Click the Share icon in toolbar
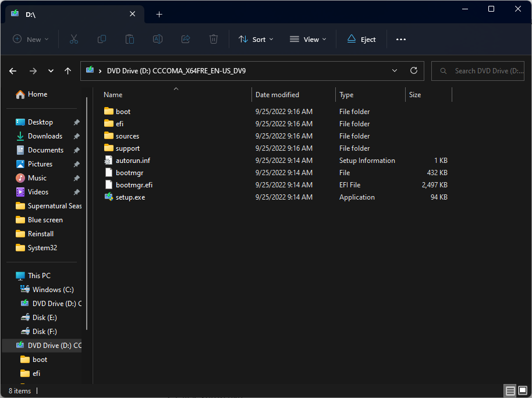532x398 pixels. click(186, 40)
